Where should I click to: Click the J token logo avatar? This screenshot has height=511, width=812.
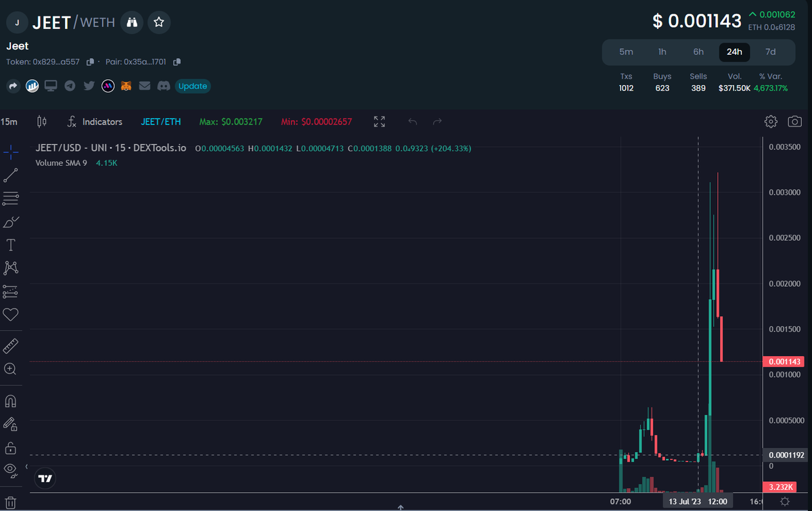coord(17,22)
